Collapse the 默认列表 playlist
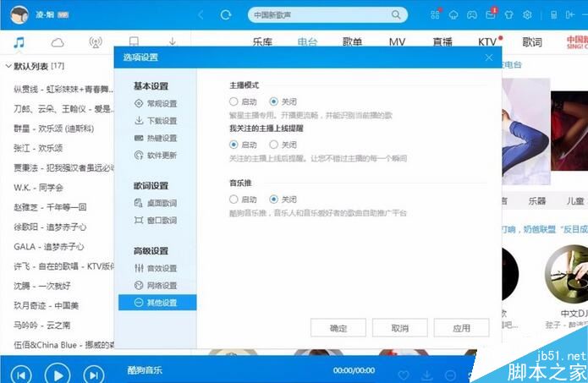Image resolution: width=588 pixels, height=383 pixels. click(8, 66)
